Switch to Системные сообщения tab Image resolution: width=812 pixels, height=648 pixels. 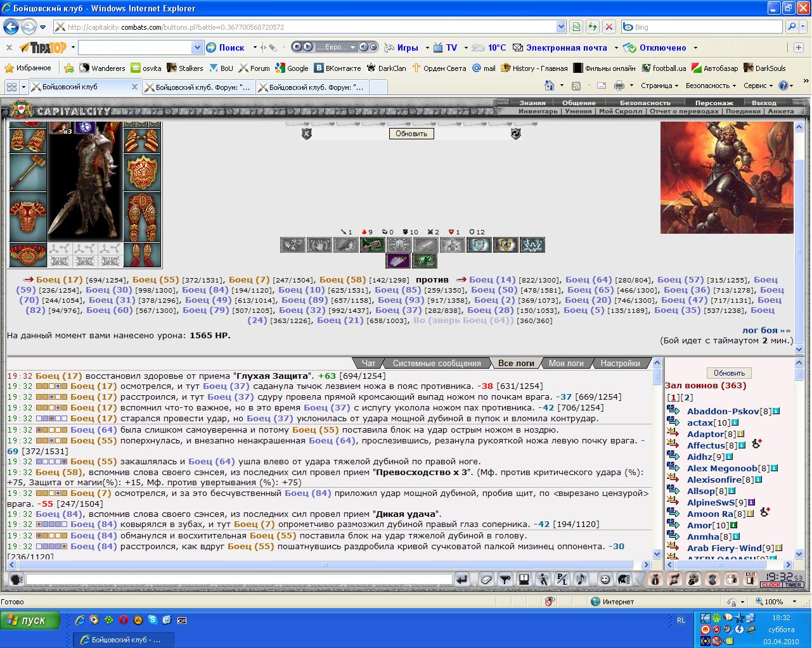[437, 363]
